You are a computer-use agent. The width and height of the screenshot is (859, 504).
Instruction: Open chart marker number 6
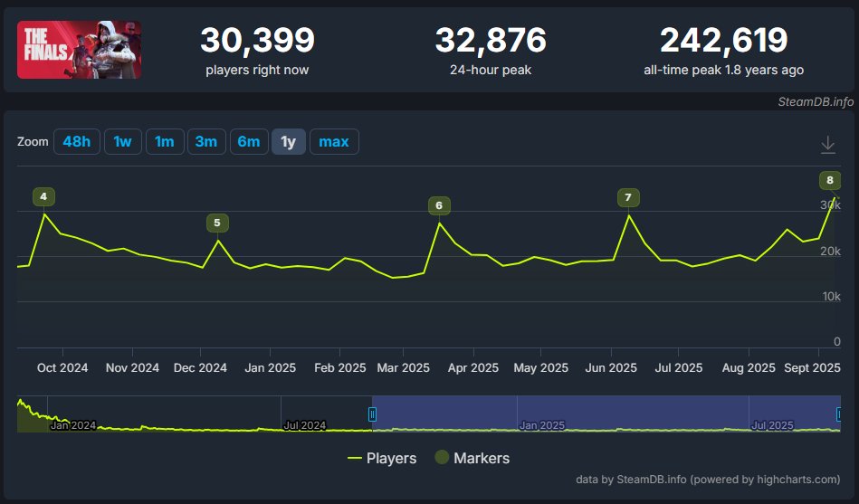pos(439,205)
